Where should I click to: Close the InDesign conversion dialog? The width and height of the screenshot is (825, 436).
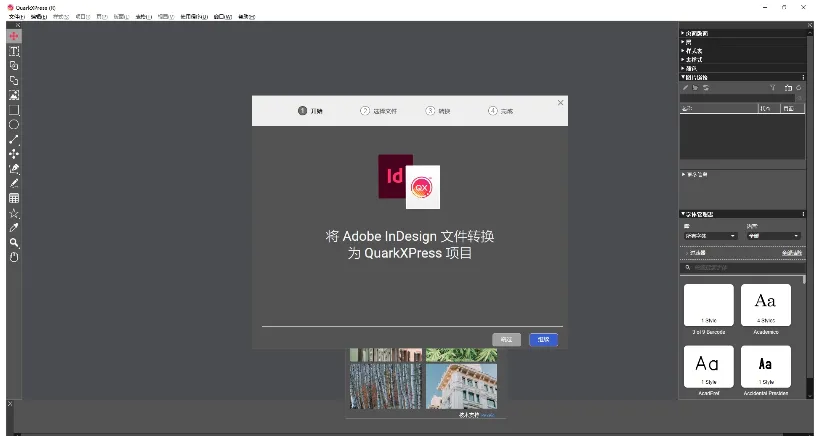coord(560,103)
